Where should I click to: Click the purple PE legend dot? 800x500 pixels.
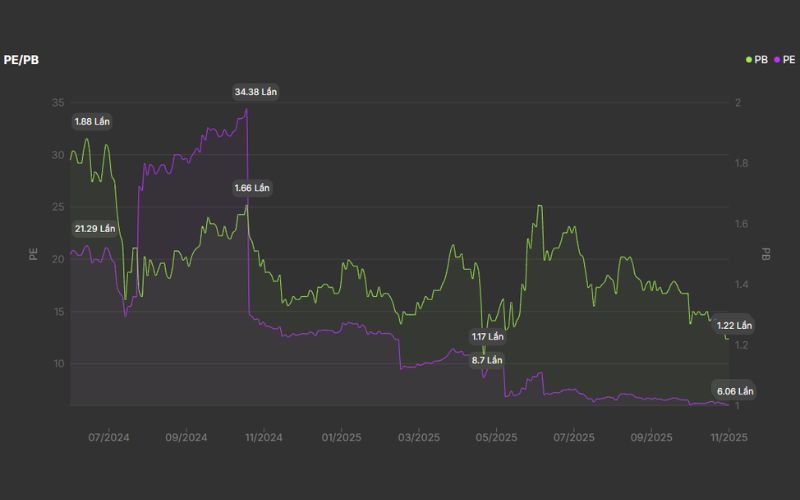click(777, 60)
